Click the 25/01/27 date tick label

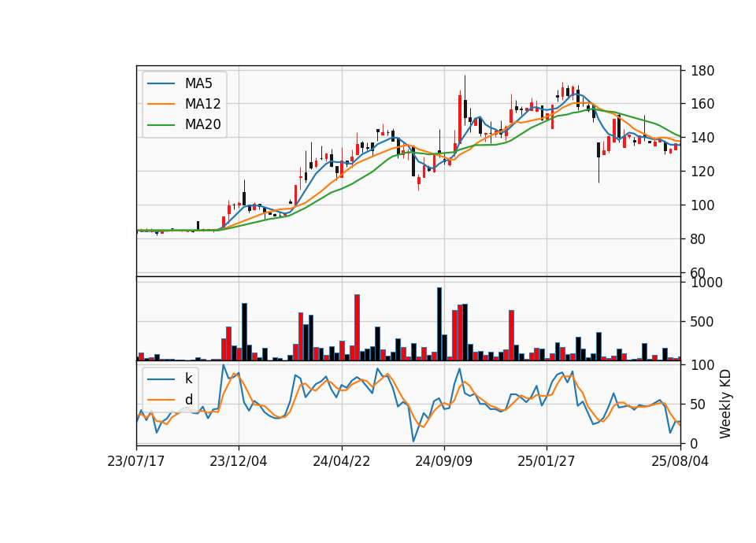[547, 461]
